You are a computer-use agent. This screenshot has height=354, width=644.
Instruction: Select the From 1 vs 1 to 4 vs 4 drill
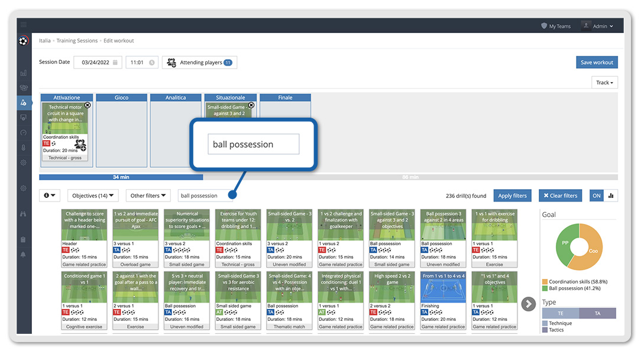pyautogui.click(x=443, y=301)
